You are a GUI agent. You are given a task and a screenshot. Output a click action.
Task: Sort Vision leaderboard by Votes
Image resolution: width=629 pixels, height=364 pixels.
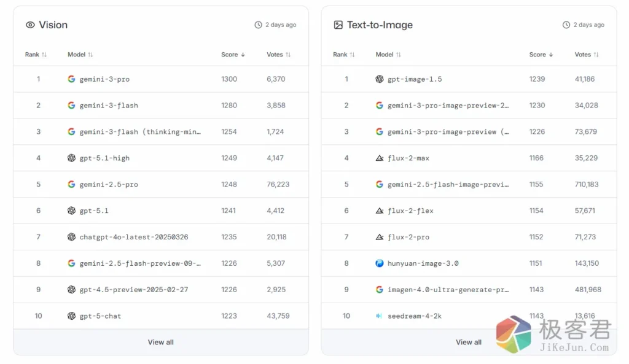click(x=279, y=55)
